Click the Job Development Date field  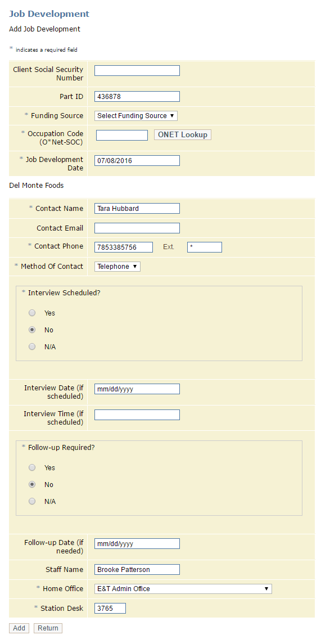[137, 161]
